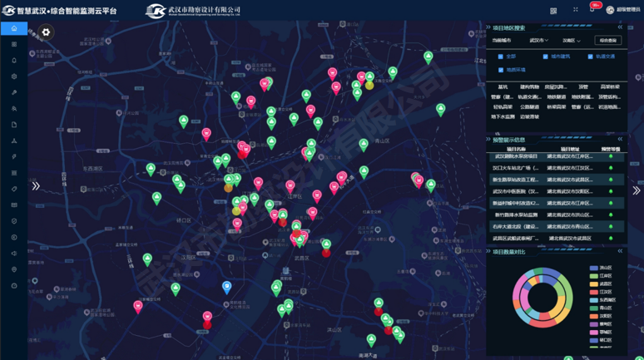
Task: Open the QR code icon in top bar
Action: click(553, 11)
